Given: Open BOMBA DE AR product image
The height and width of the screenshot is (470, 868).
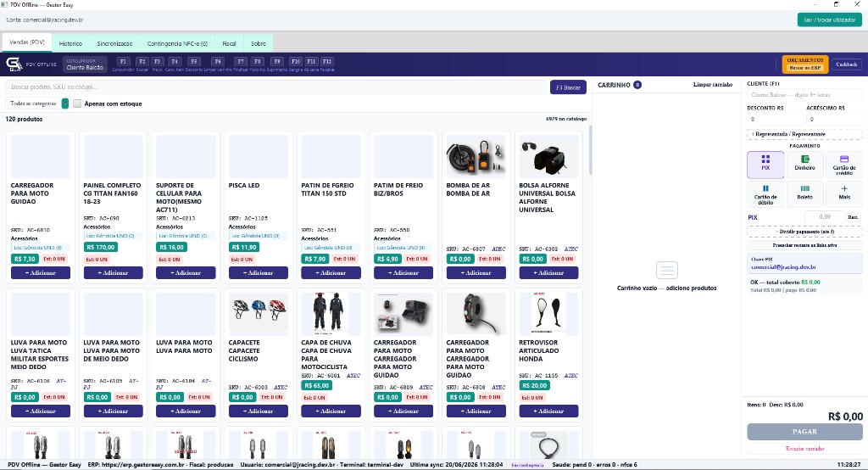Looking at the screenshot, I should click(476, 156).
